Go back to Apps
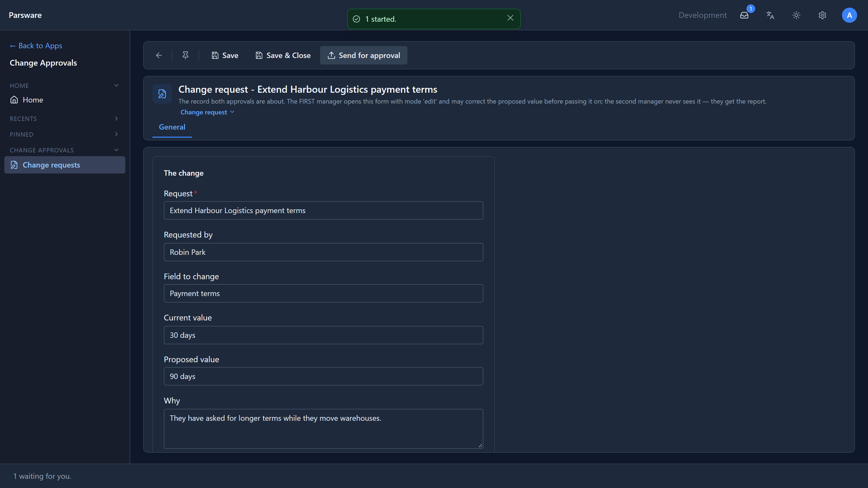 click(x=36, y=46)
